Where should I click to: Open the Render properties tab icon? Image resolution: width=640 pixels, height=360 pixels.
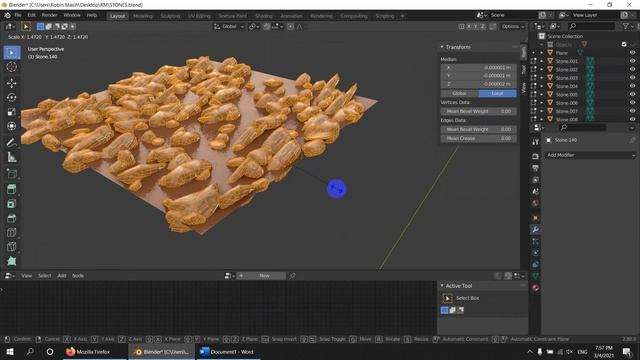pos(536,156)
